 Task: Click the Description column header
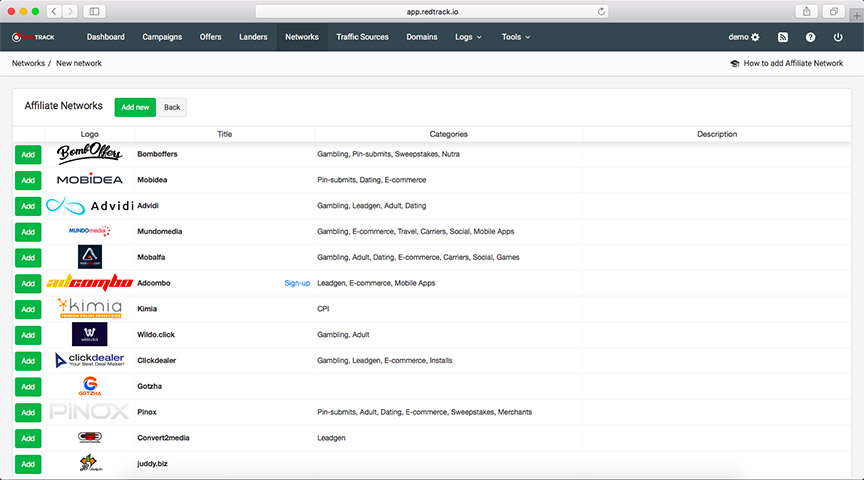coord(717,134)
